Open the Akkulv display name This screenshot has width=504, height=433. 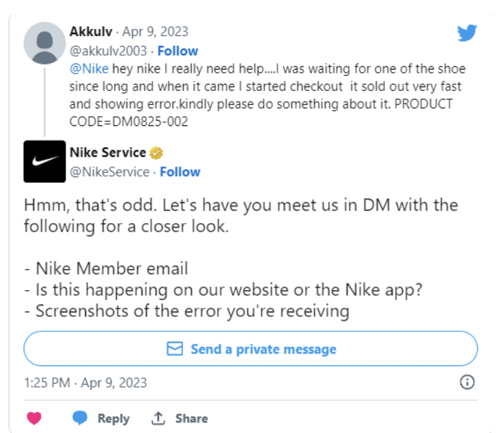pos(91,31)
